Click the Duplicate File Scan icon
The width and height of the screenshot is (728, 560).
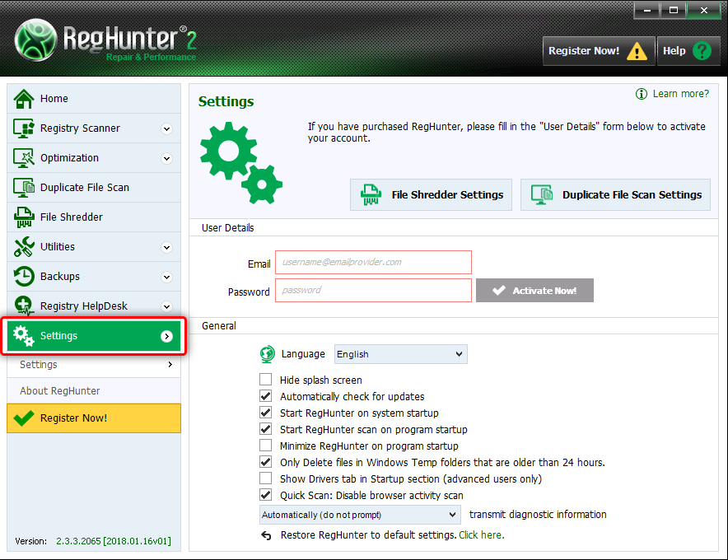24,188
